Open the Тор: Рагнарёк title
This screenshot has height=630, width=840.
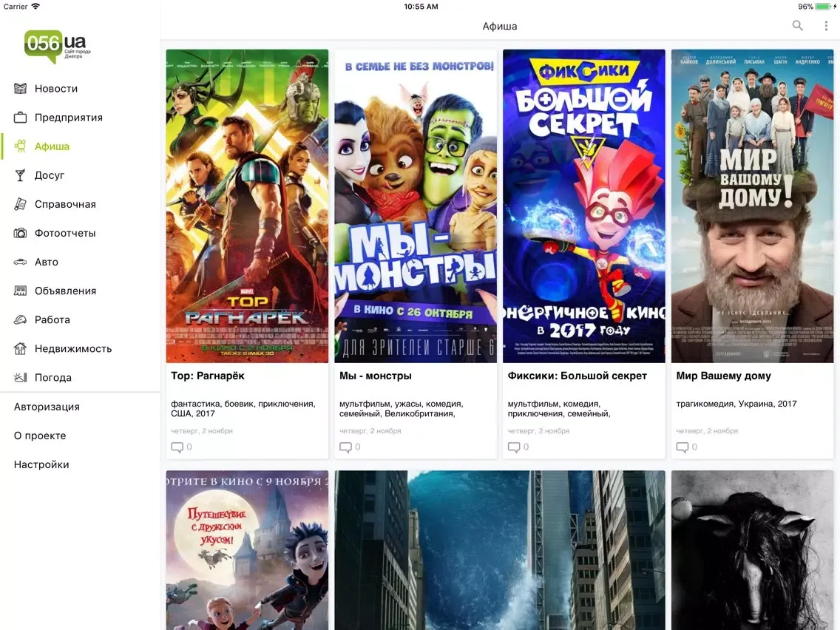tap(208, 376)
